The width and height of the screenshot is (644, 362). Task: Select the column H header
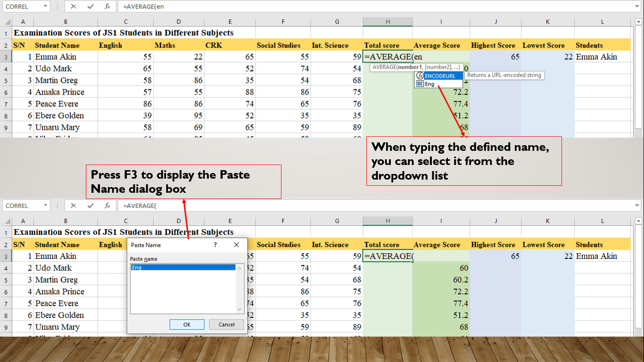tap(388, 22)
